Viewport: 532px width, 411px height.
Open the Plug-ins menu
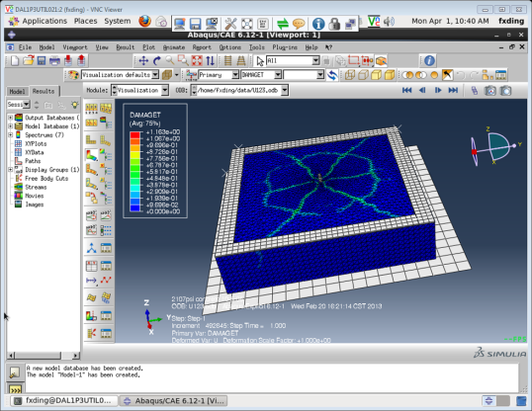(285, 47)
